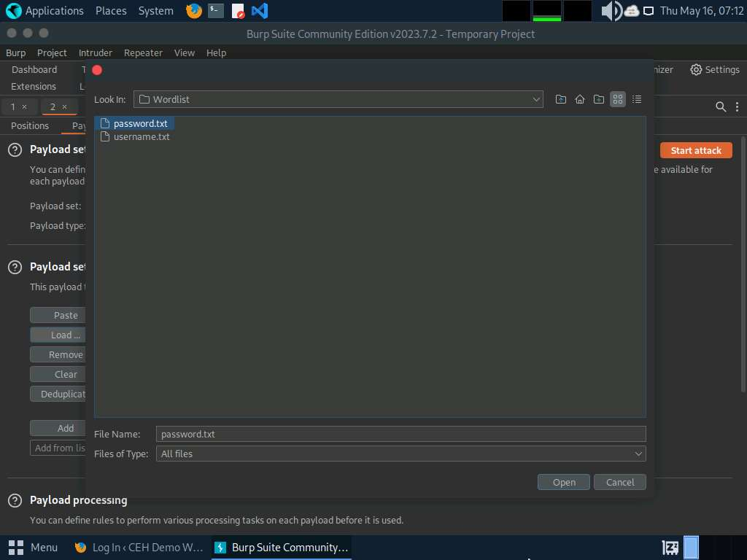The width and height of the screenshot is (747, 560).
Task: Expand the Look In folder dropdown
Action: [x=536, y=99]
